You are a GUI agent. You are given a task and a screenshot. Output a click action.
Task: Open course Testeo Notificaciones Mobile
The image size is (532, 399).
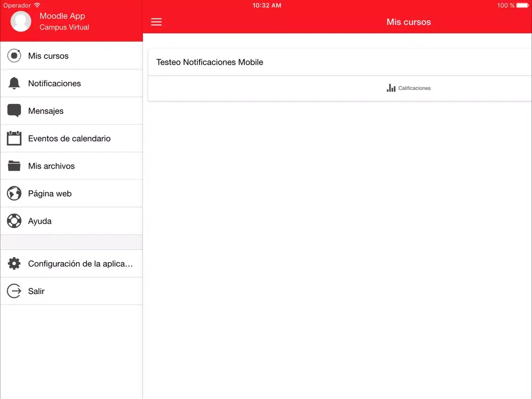(x=340, y=62)
